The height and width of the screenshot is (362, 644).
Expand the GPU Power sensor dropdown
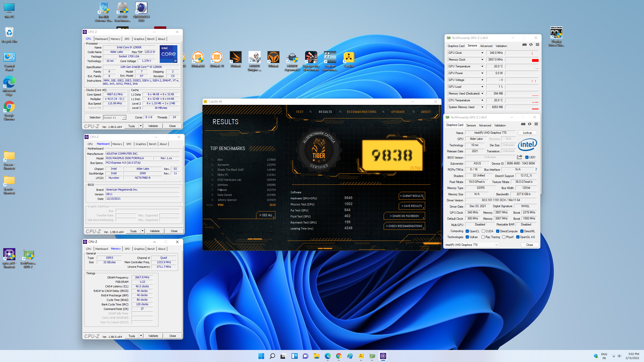tap(482, 73)
